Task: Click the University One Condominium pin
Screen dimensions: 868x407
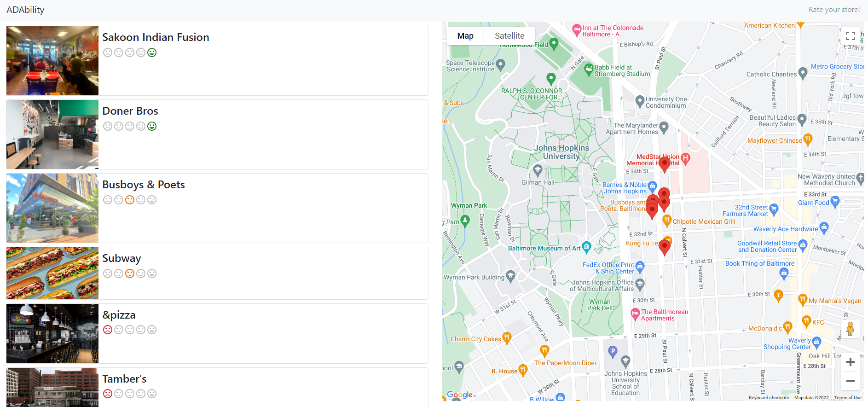Action: coord(640,101)
